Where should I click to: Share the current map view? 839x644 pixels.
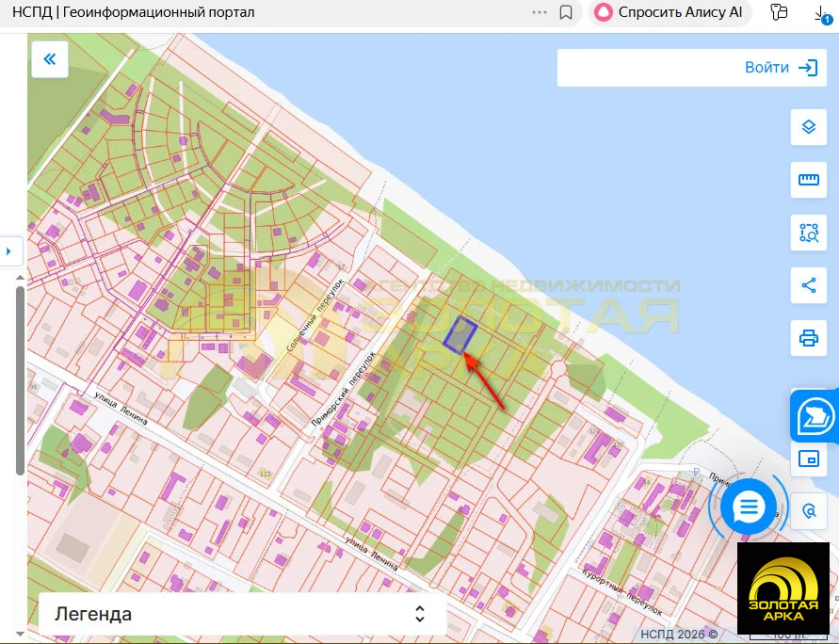809,285
